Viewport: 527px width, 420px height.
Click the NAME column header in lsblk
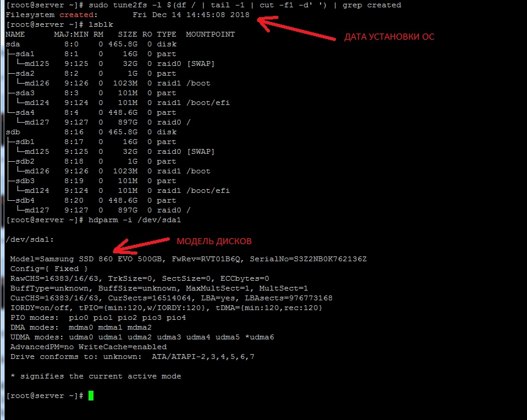point(15,34)
